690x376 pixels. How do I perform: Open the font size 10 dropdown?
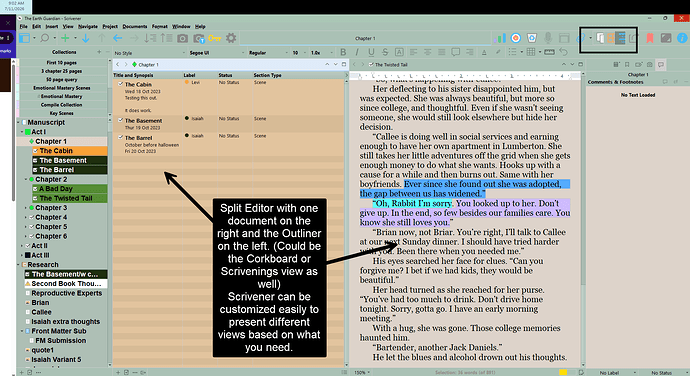299,53
